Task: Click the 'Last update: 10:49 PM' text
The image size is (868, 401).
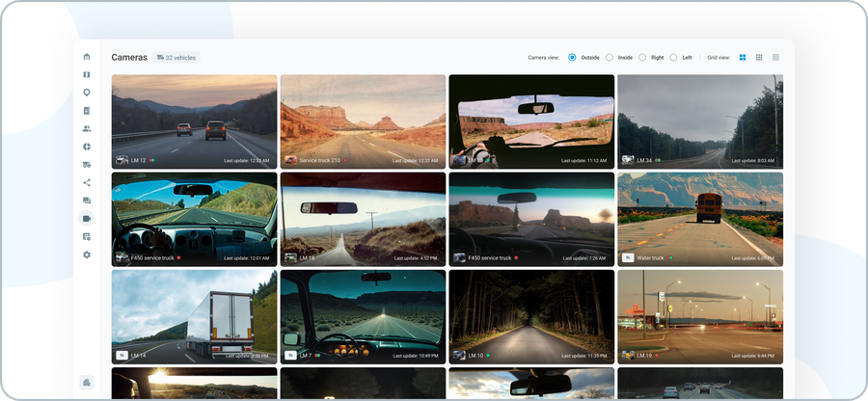Action: [415, 356]
